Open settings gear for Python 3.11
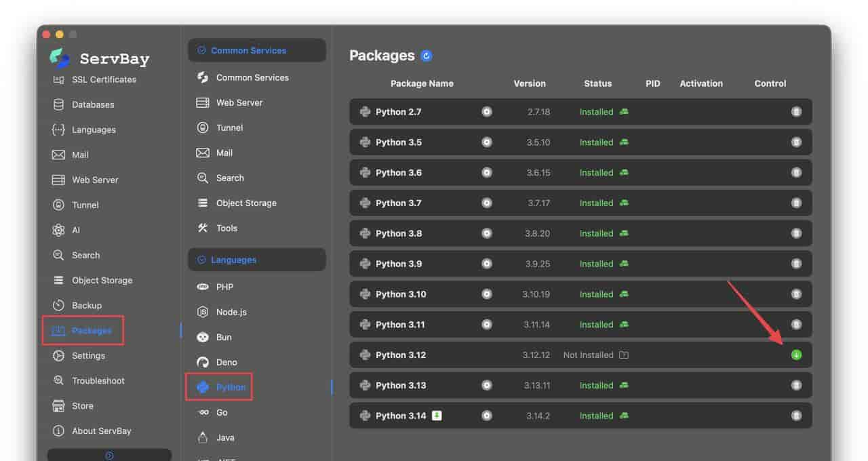Screen dimensions: 868x461 pyautogui.click(x=487, y=325)
